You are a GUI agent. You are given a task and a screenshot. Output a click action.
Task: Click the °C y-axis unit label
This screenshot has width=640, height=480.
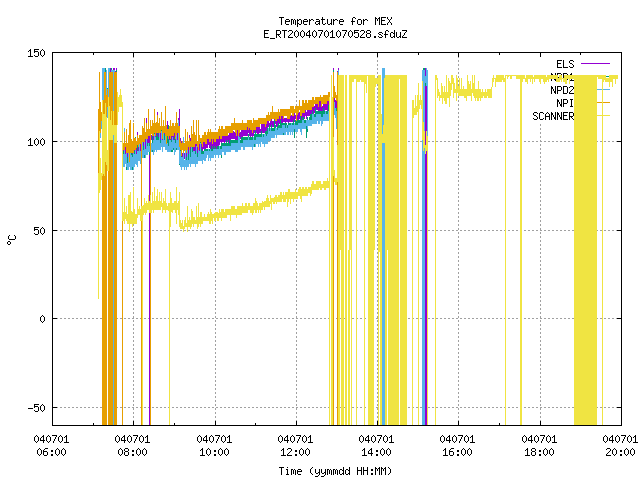[11, 240]
